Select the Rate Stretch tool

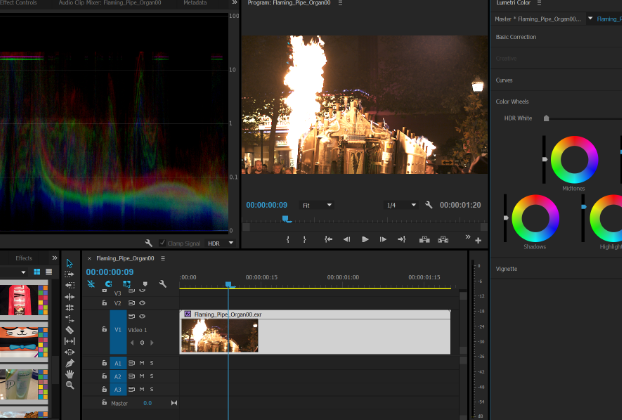click(69, 318)
